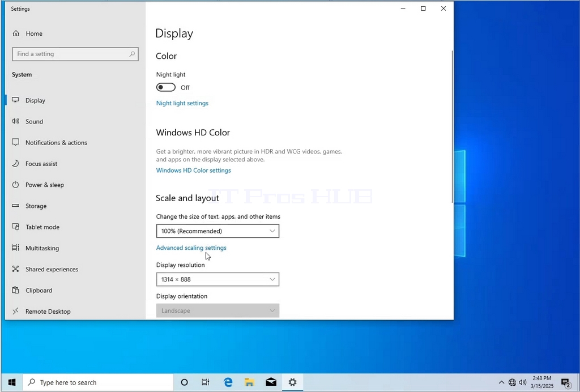The height and width of the screenshot is (392, 580).
Task: Click the volume speaker tray icon
Action: (x=523, y=382)
